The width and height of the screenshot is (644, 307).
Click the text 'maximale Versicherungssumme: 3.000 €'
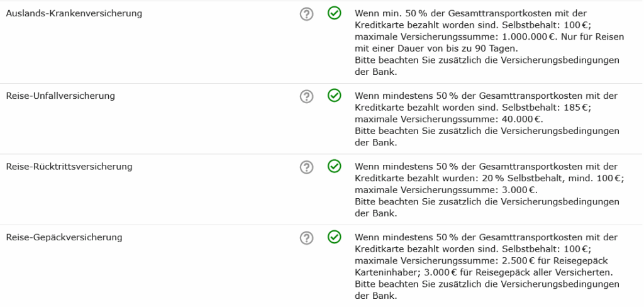(446, 190)
